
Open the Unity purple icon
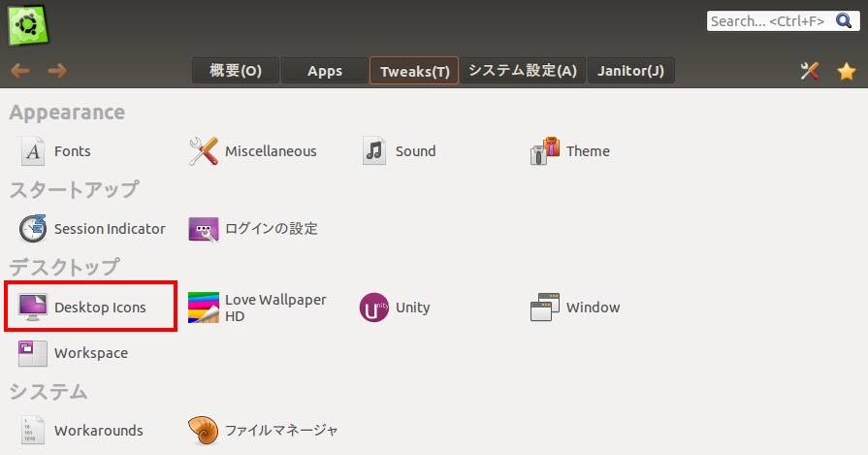(x=374, y=308)
